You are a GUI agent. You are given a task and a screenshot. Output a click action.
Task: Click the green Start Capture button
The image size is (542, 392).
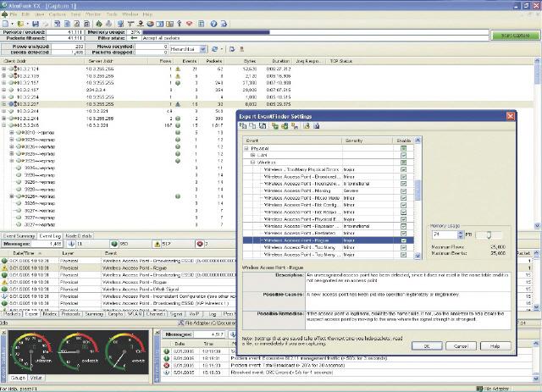click(x=515, y=36)
